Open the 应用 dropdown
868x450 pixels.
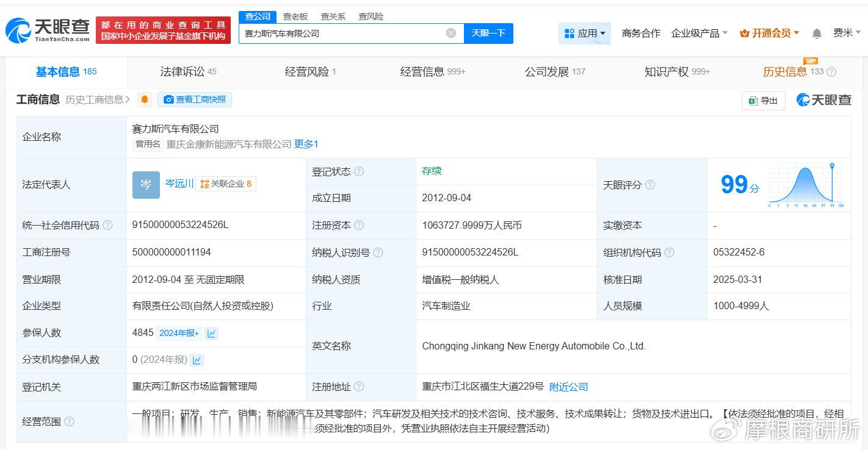[585, 33]
